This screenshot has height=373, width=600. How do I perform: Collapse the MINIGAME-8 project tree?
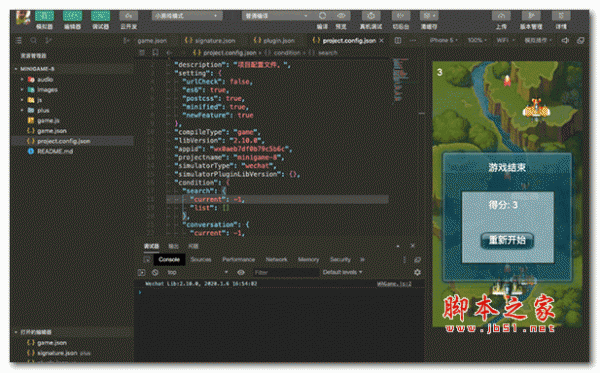tap(16, 69)
